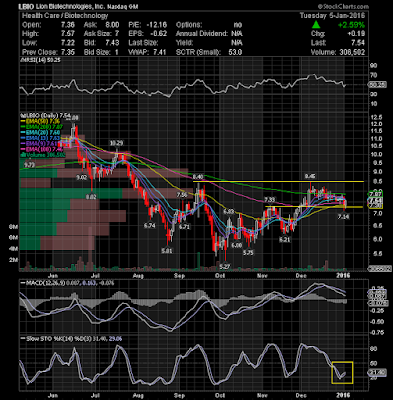Click the Ask price 8.00

[x=113, y=25]
